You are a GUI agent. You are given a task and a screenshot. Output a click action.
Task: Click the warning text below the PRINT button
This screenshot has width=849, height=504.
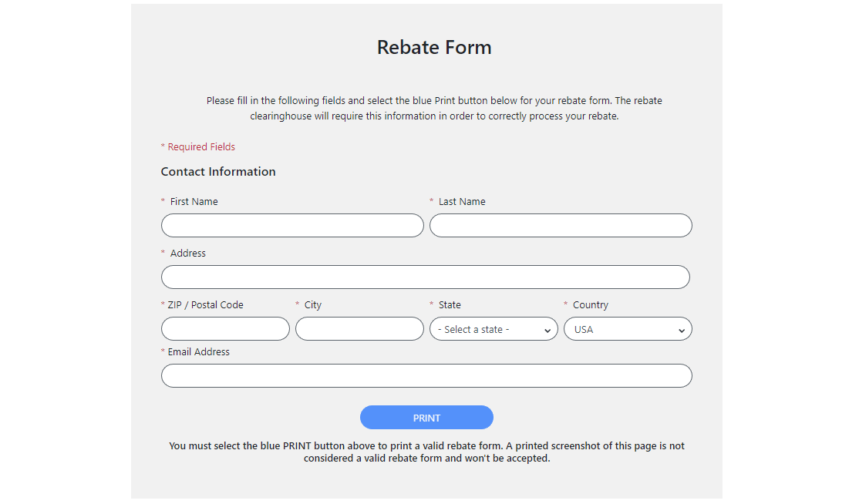[426, 452]
